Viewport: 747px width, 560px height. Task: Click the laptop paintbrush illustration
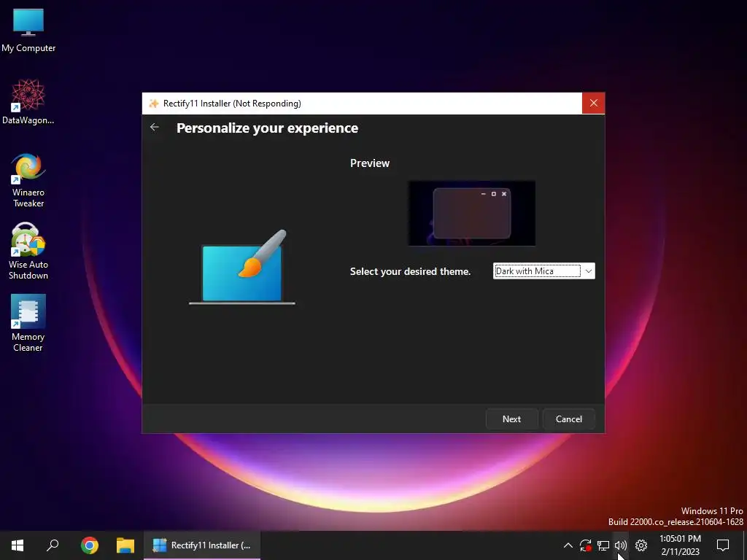pyautogui.click(x=242, y=268)
